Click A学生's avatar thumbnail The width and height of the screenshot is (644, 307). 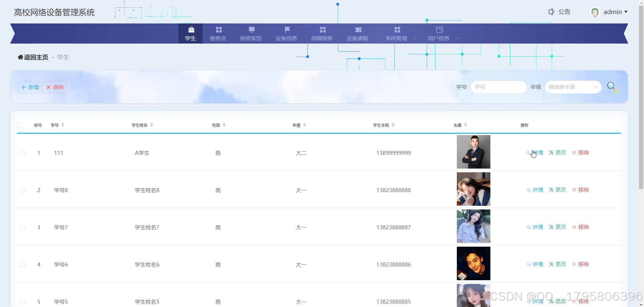pyautogui.click(x=474, y=152)
